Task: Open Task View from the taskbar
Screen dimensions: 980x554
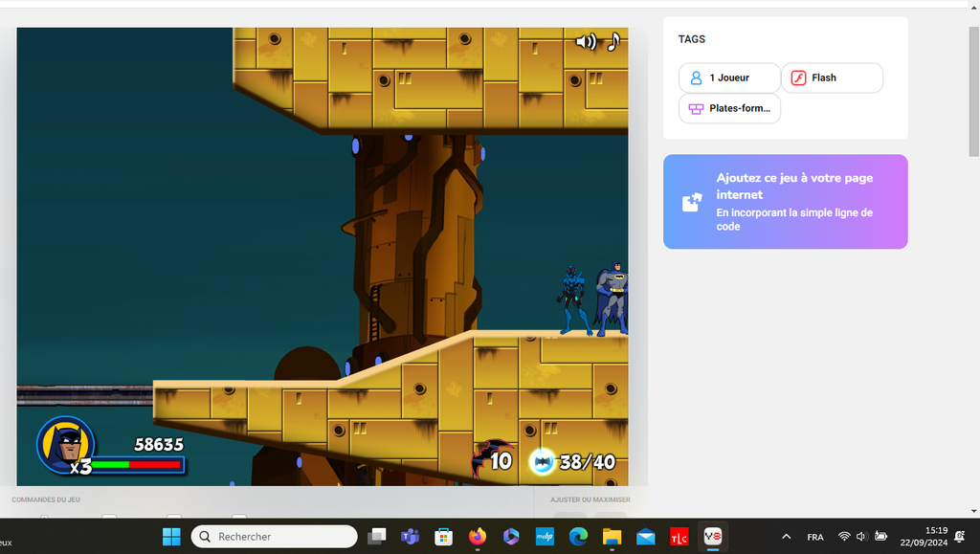Action: pos(377,537)
